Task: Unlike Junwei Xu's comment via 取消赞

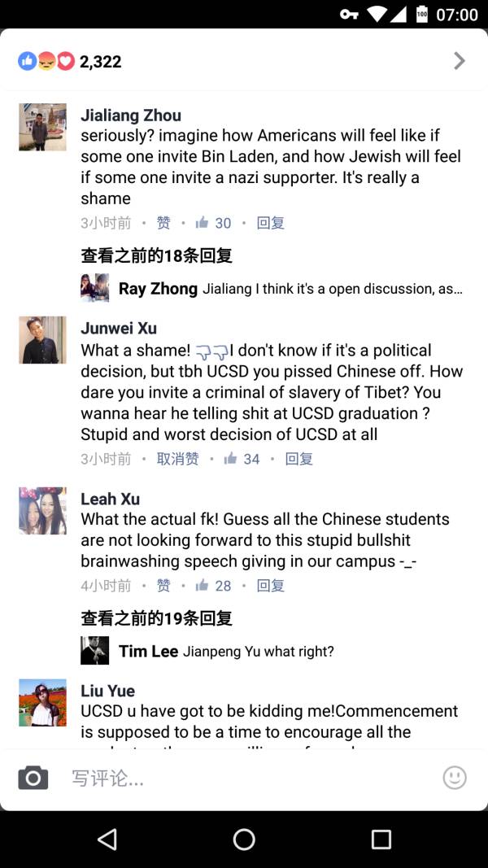Action: (177, 459)
